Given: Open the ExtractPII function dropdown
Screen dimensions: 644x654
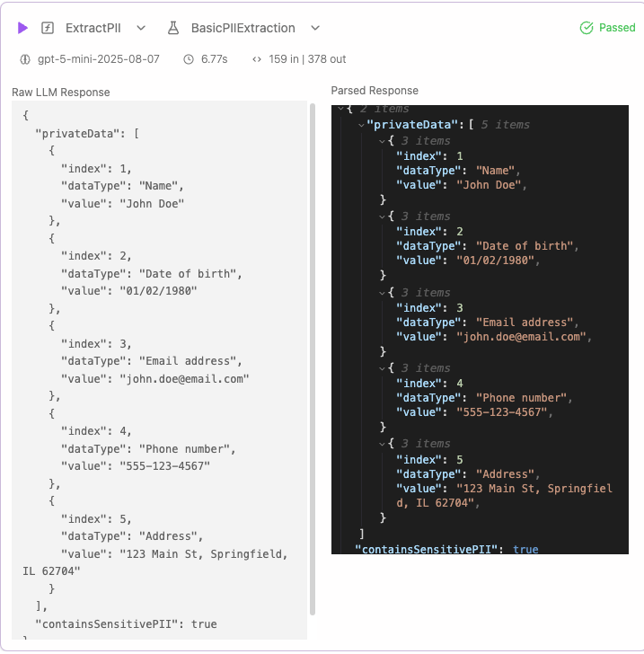Looking at the screenshot, I should tap(141, 28).
